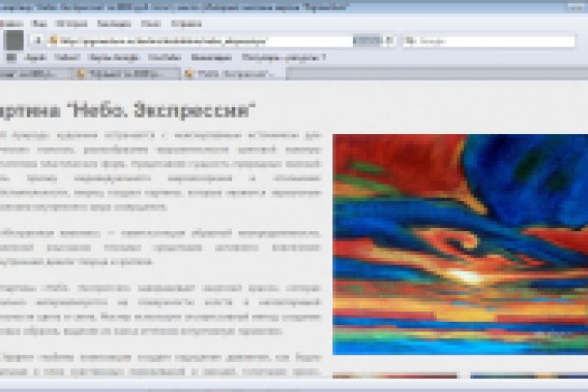
Task: Click the dark back navigation button
Action: pyautogui.click(x=14, y=41)
